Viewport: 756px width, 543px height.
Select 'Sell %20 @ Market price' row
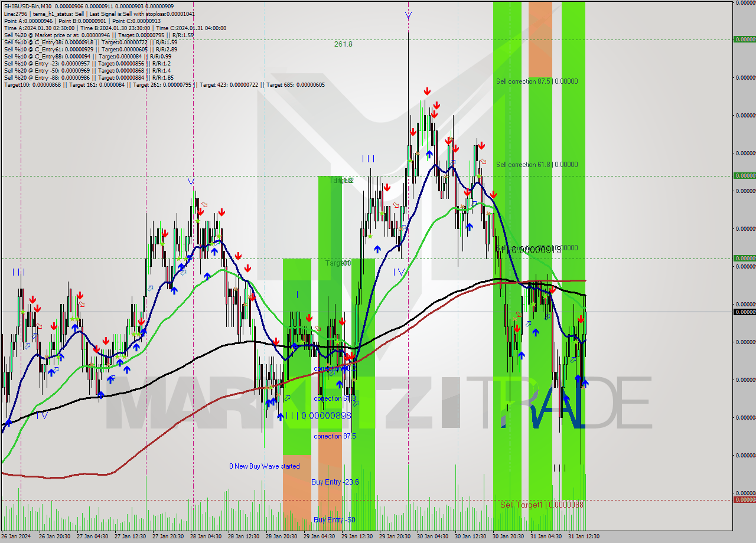[x=99, y=35]
